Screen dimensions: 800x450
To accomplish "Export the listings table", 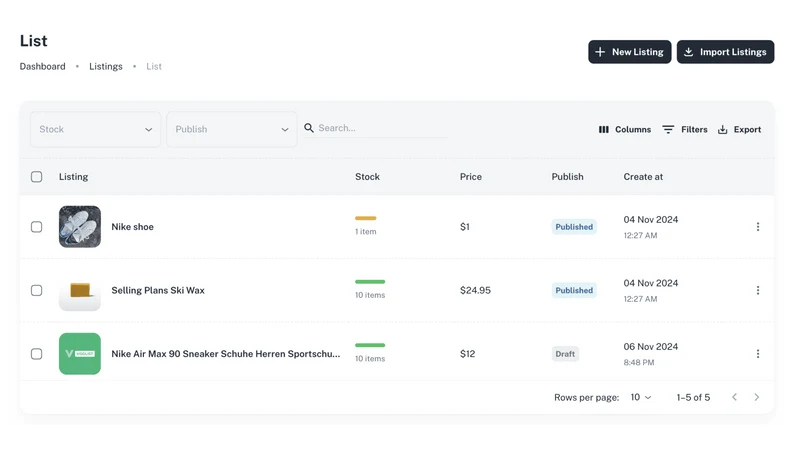I will pos(739,130).
